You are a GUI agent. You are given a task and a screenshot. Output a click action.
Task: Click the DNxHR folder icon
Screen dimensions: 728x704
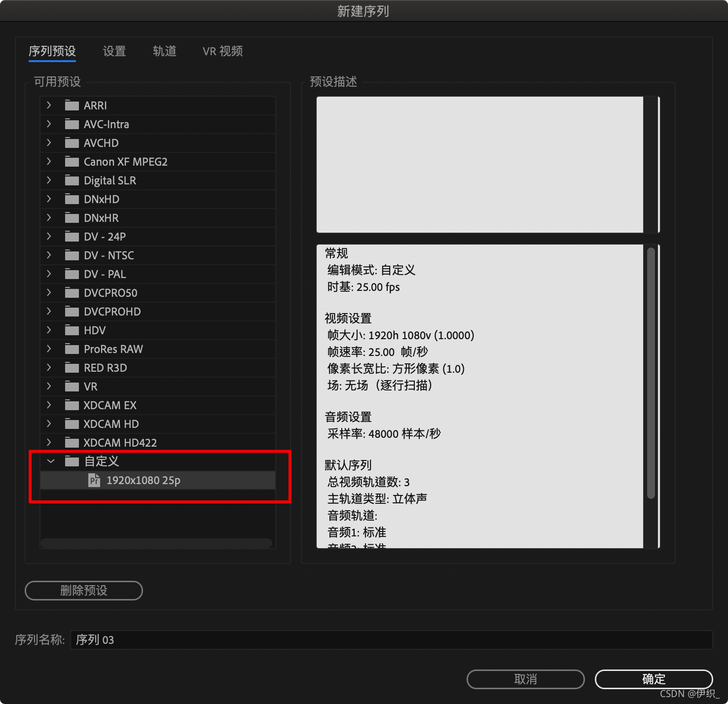coord(72,218)
